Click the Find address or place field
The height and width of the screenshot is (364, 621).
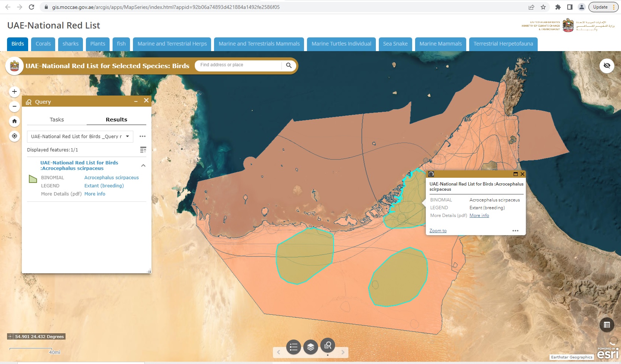[x=239, y=65]
